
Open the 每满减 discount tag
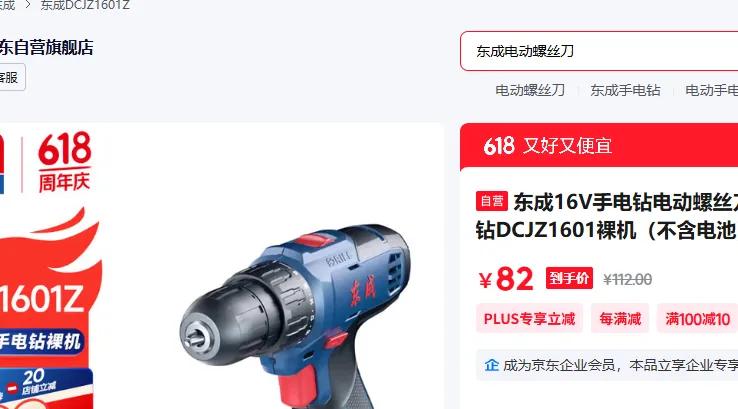(620, 319)
